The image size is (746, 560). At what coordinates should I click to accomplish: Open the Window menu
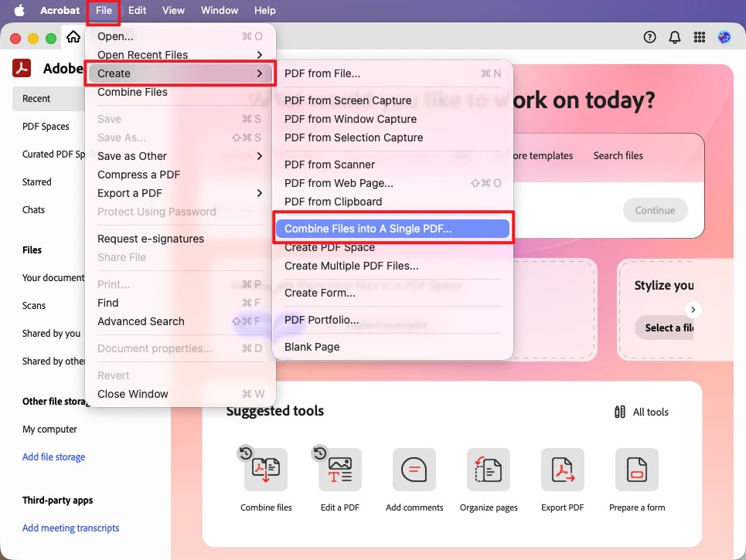(220, 10)
